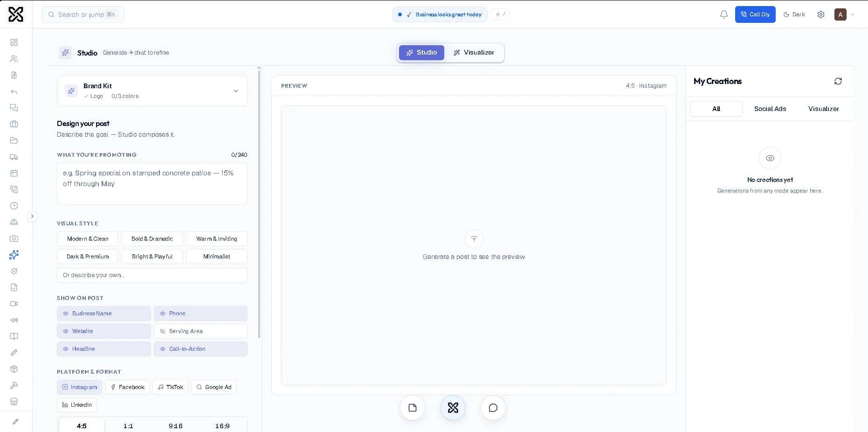Switch to the Visualizer mode tab
The width and height of the screenshot is (868, 432).
(474, 53)
